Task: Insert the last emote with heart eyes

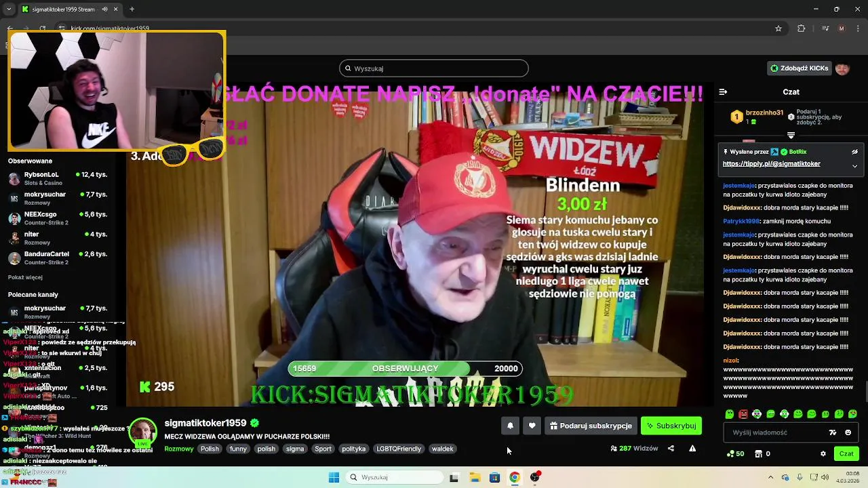Action: tap(853, 413)
